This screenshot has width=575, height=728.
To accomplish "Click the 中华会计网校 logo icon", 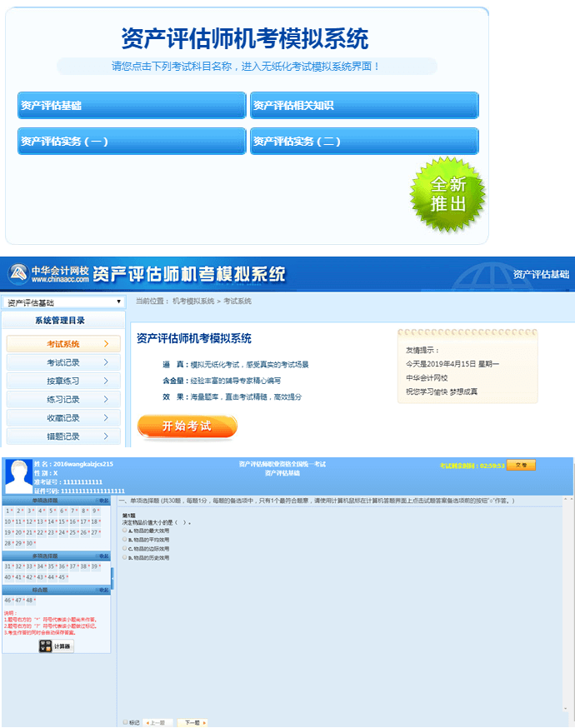I will point(18,273).
